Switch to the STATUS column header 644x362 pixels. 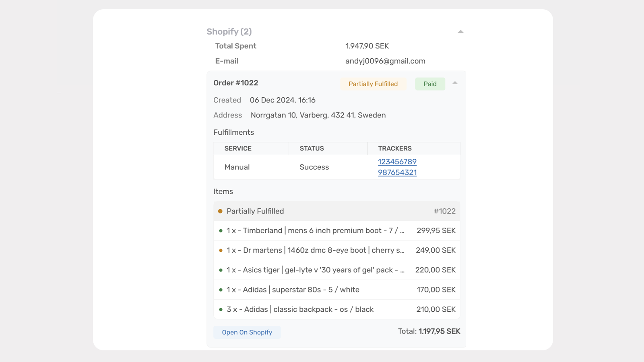coord(311,148)
